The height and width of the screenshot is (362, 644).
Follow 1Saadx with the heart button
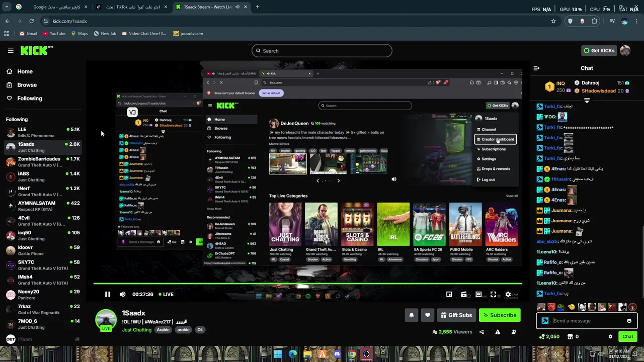pos(427,315)
